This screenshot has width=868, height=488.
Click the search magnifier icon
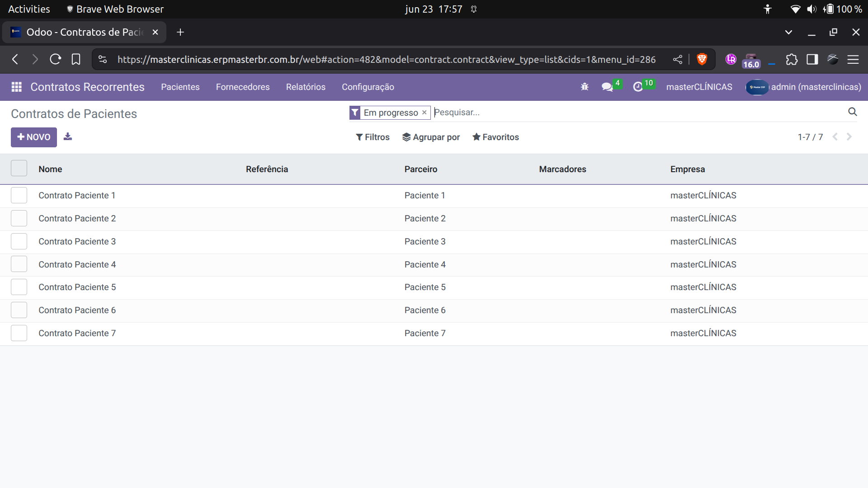[853, 112]
